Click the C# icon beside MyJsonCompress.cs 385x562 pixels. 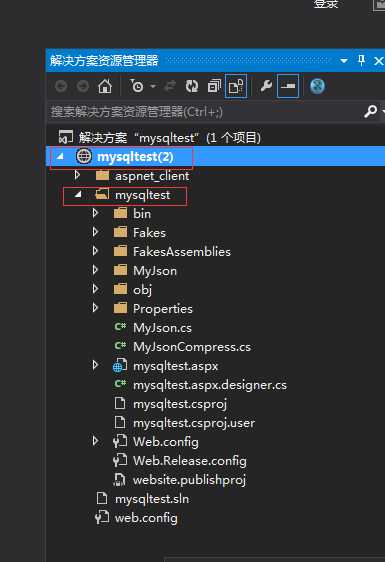pos(120,346)
